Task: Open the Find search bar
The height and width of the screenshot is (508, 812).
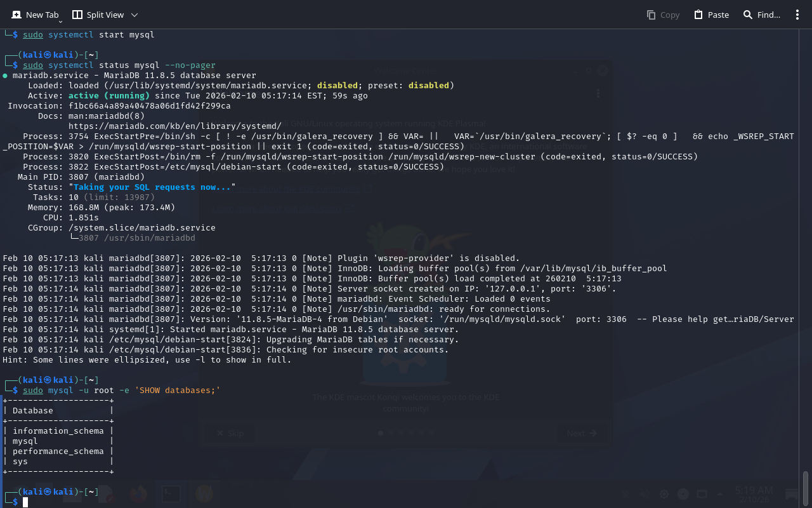Action: click(x=761, y=15)
